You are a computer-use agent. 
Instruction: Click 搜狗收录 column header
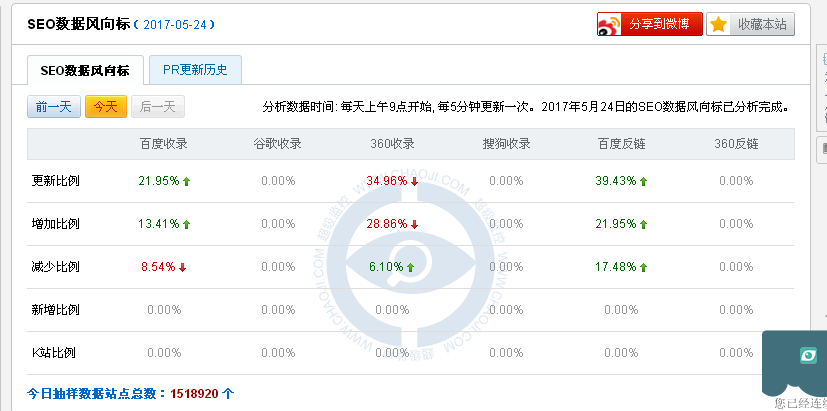[x=506, y=144]
